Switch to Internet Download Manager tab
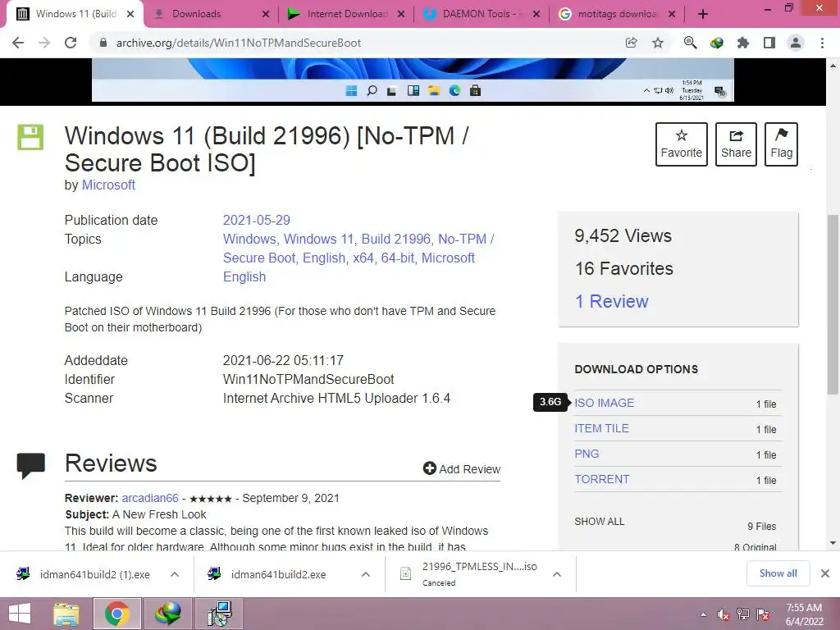Viewport: 840px width, 630px height. click(x=345, y=14)
